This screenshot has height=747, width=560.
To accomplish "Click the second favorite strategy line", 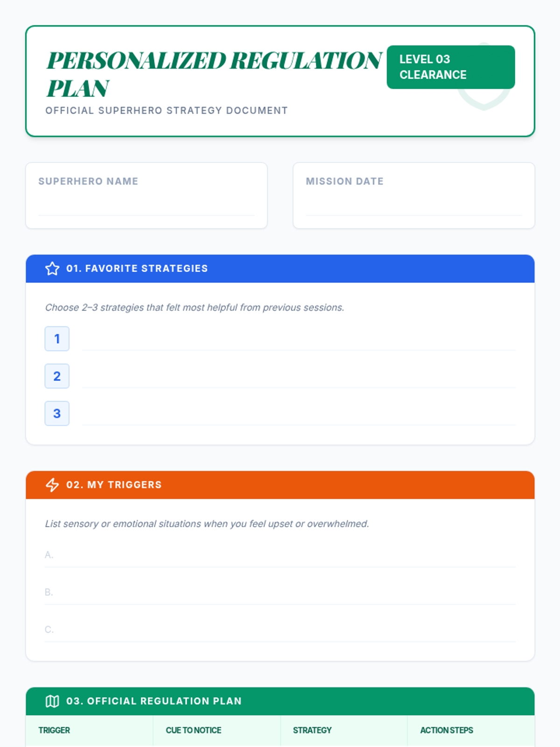I will click(299, 376).
